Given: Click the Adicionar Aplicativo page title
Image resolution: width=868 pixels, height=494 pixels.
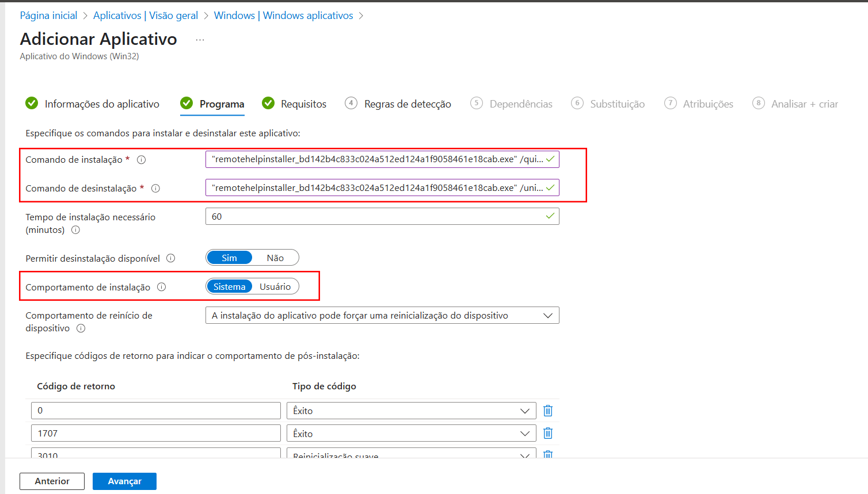Looking at the screenshot, I should point(98,39).
